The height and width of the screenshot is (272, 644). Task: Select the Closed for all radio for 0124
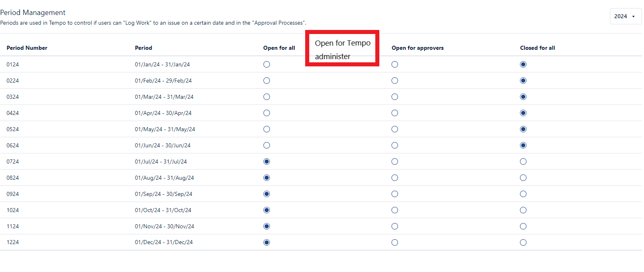[x=523, y=64]
